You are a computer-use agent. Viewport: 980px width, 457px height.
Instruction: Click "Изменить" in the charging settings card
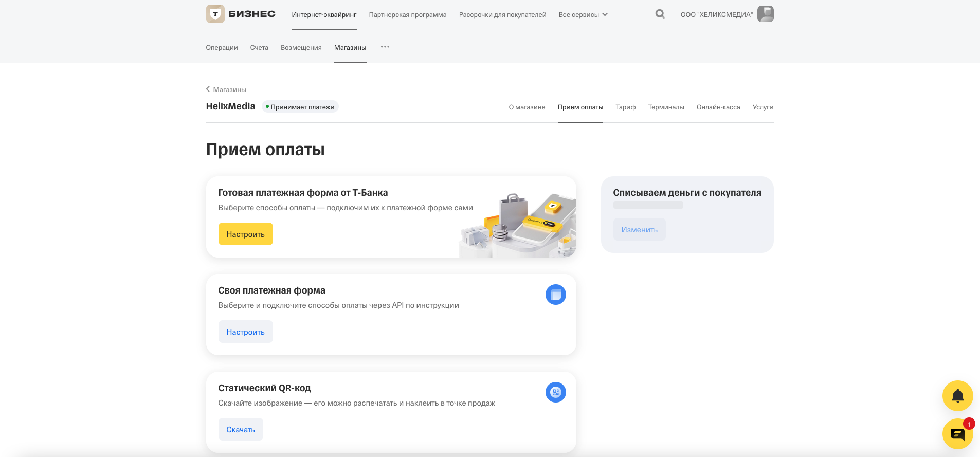pos(639,230)
